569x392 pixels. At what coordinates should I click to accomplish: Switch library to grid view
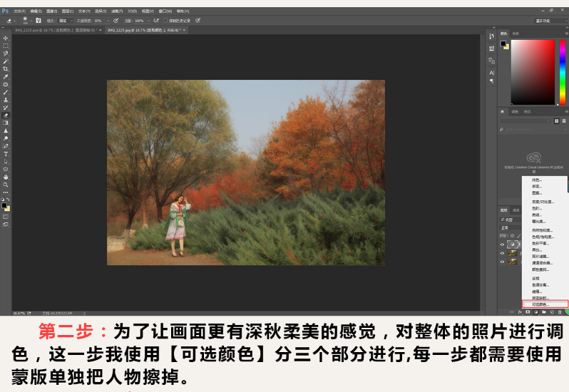[x=556, y=121]
